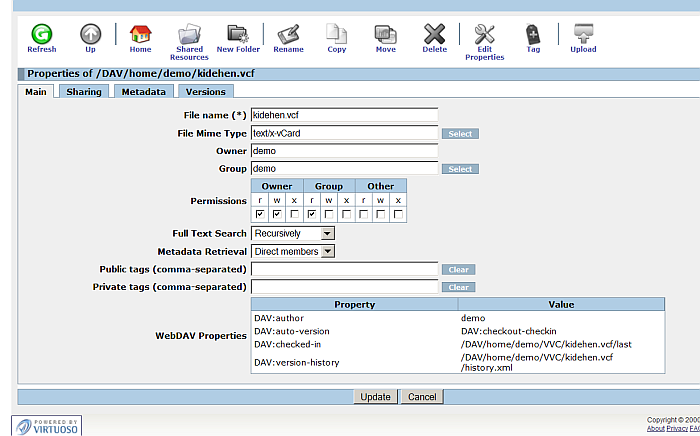The image size is (700, 436).
Task: Switch to the Versions tab
Action: tap(206, 92)
